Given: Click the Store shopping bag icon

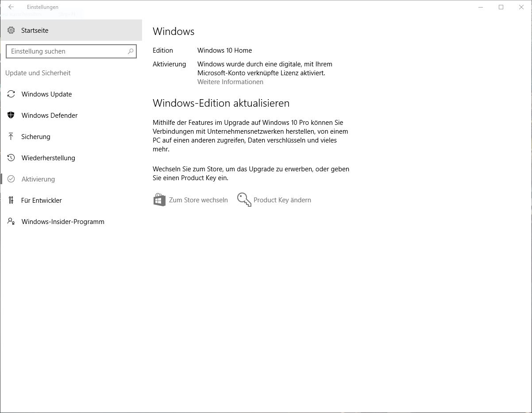Looking at the screenshot, I should tap(159, 200).
